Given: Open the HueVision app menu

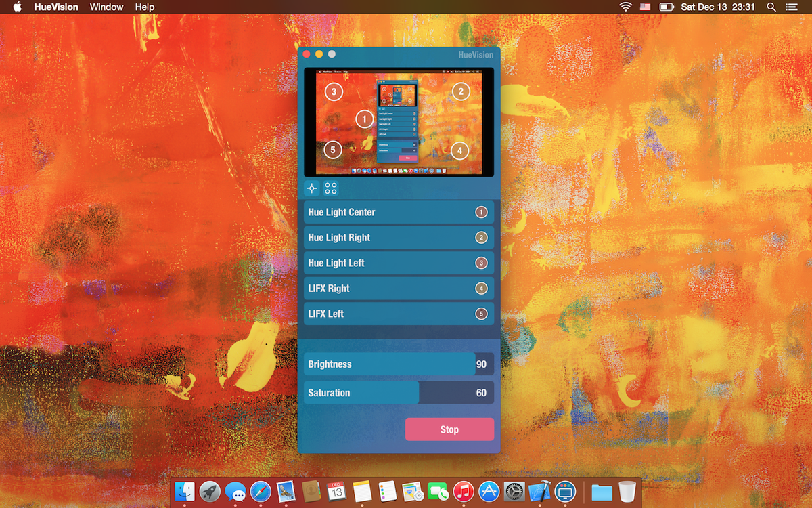Looking at the screenshot, I should click(56, 7).
